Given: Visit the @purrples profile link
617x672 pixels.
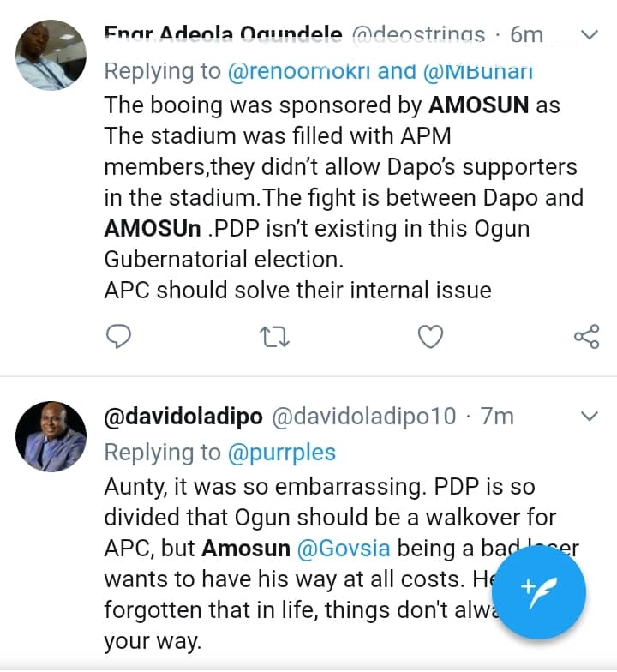Looking at the screenshot, I should point(282,452).
